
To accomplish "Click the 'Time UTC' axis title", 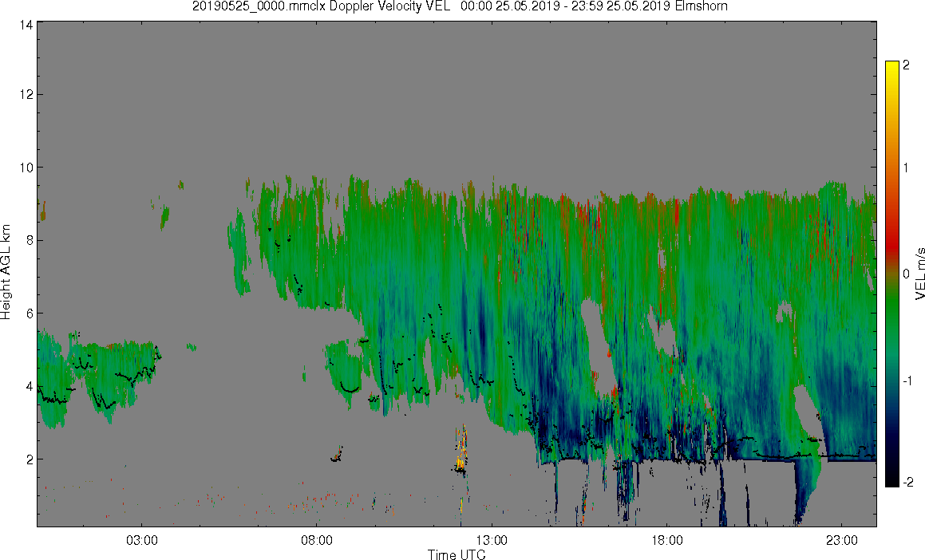I will point(457,554).
